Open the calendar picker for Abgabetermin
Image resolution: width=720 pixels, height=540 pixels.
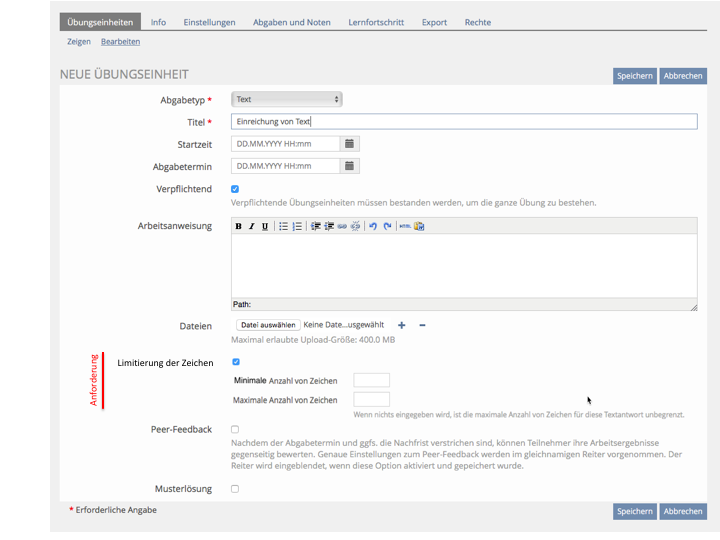[349, 166]
